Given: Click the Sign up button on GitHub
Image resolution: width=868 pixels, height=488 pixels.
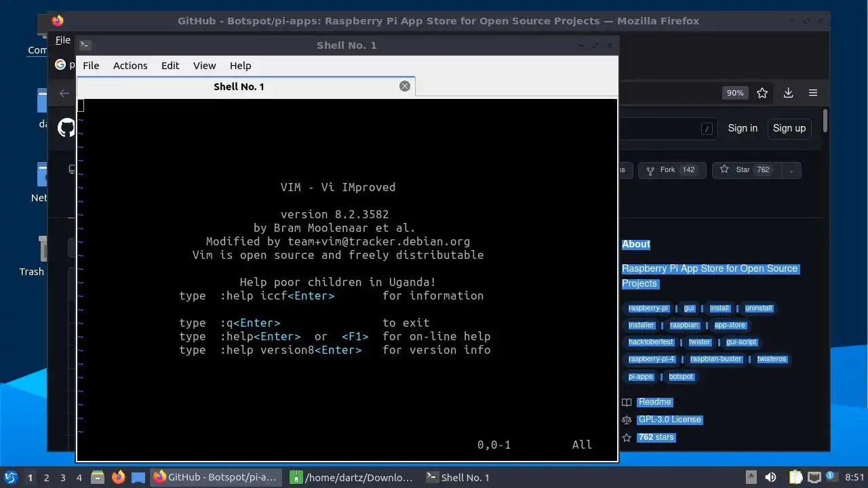Looking at the screenshot, I should [789, 128].
